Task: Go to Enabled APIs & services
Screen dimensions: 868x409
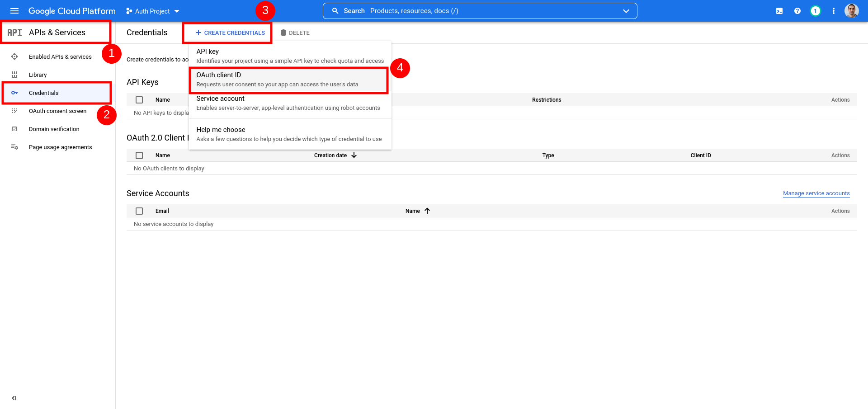Action: coord(60,56)
